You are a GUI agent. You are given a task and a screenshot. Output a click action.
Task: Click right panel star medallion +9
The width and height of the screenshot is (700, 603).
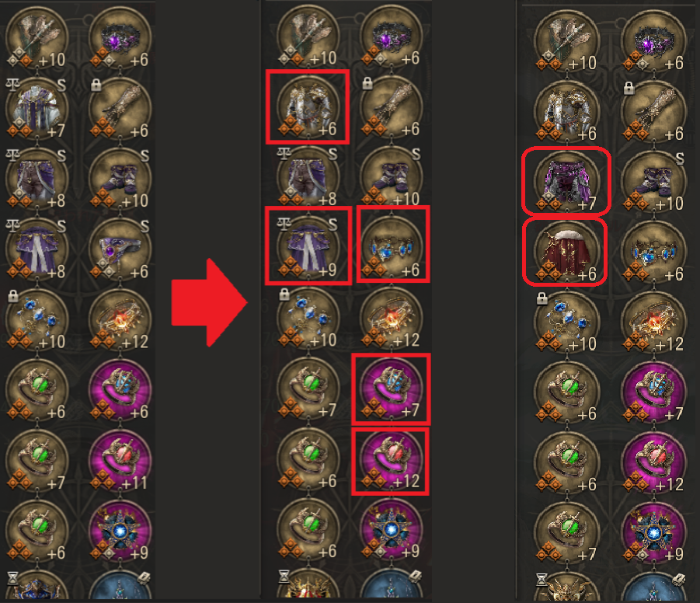[653, 532]
